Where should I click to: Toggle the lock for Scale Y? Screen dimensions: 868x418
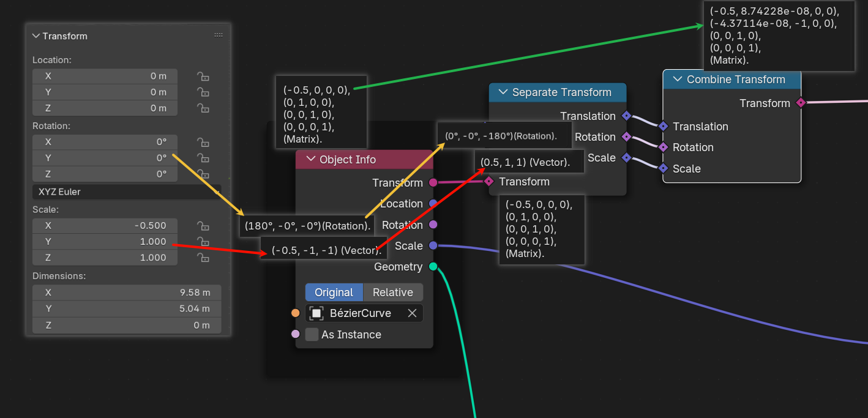click(203, 241)
